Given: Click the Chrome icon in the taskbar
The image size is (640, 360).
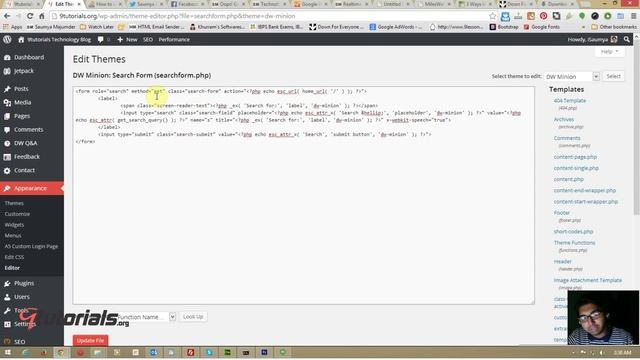Looking at the screenshot, I should click(x=60, y=352).
